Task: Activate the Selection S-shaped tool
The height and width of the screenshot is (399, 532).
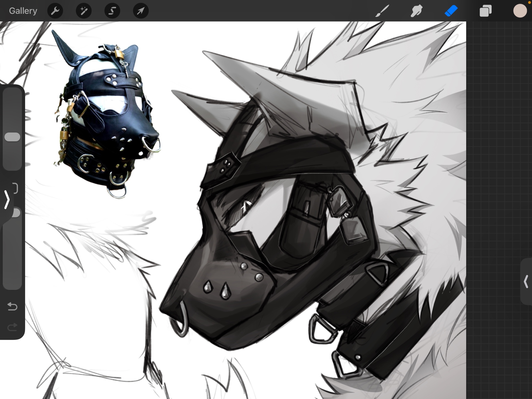Action: tap(112, 11)
